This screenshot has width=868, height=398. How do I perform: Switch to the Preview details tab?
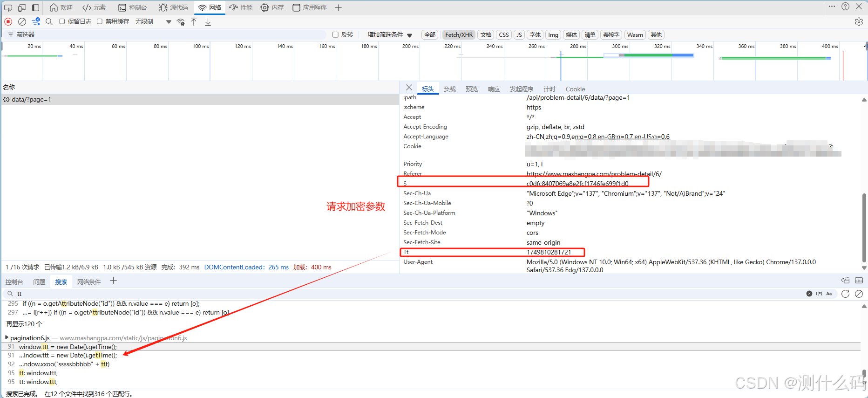(472, 89)
